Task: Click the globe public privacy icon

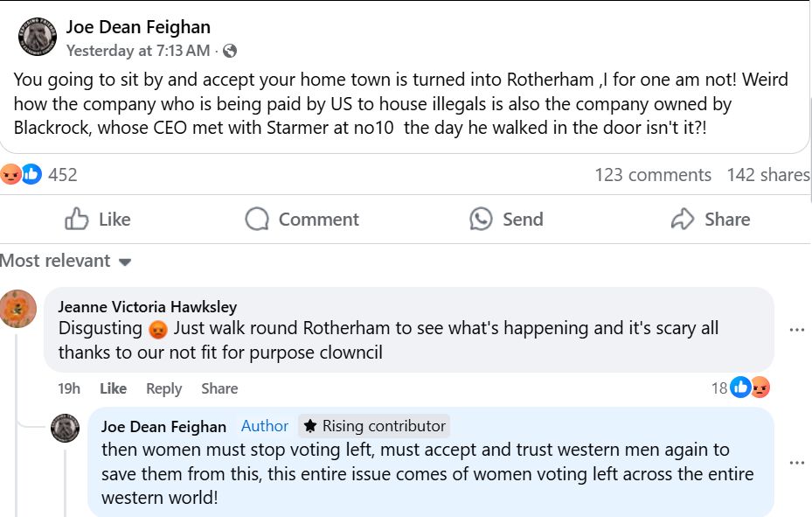Action: [x=230, y=51]
